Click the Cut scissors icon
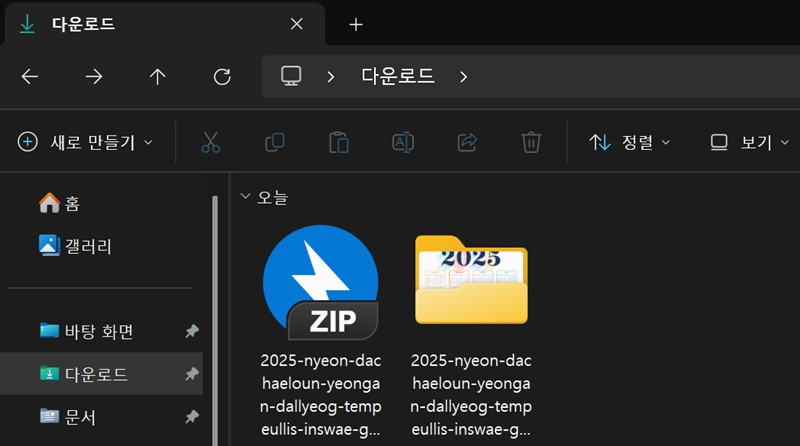The image size is (800, 446). 211,142
